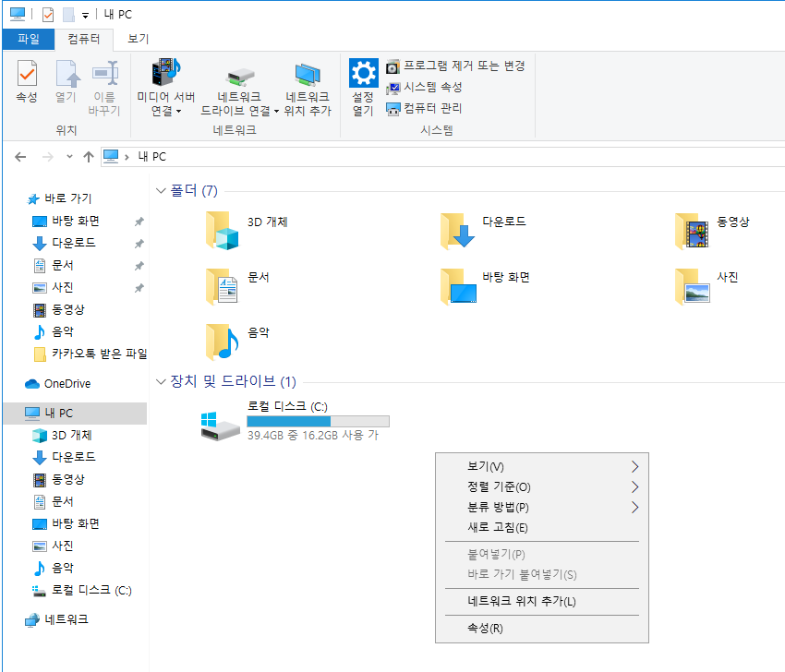Collapse the 폴더 (7) group
This screenshot has width=785, height=672.
click(x=161, y=191)
